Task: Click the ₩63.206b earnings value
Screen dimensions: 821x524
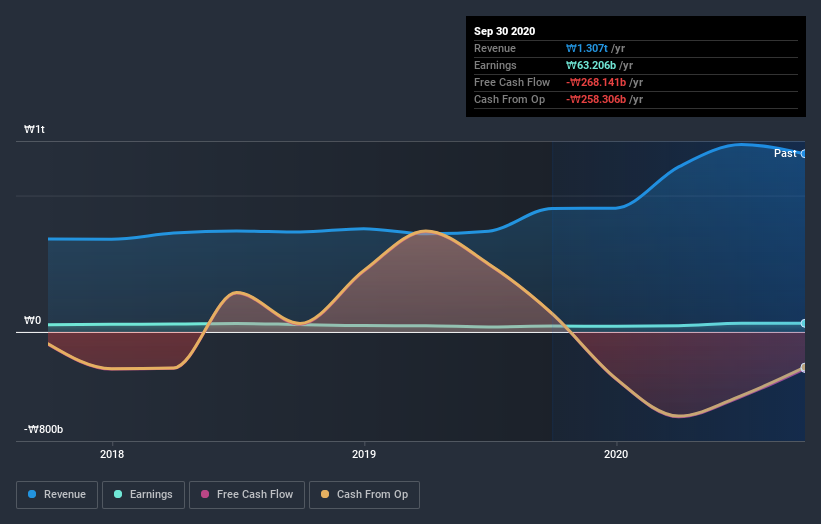Action: pyautogui.click(x=591, y=65)
